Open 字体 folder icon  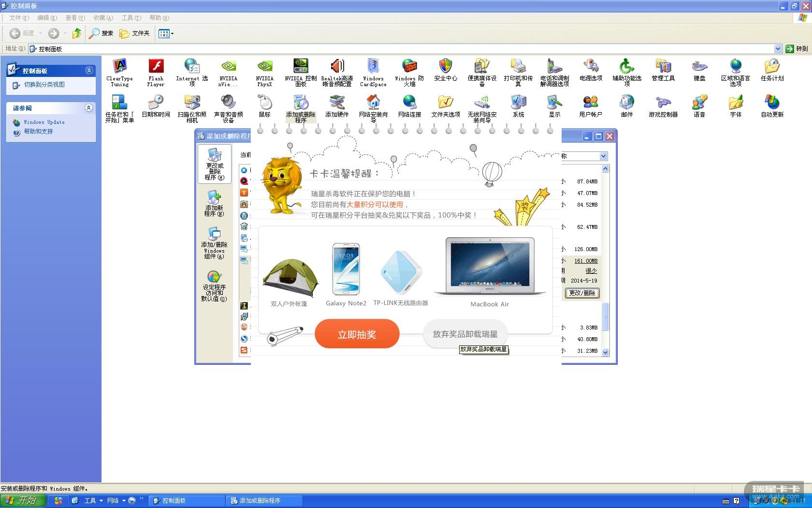click(x=736, y=106)
